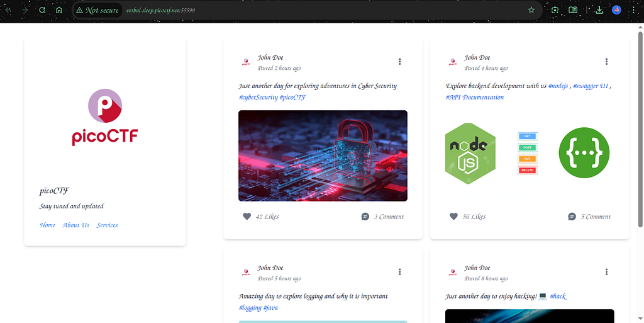Click the 'picoCTF' profile name text
Screen dimensions: 644x323
pos(54,191)
